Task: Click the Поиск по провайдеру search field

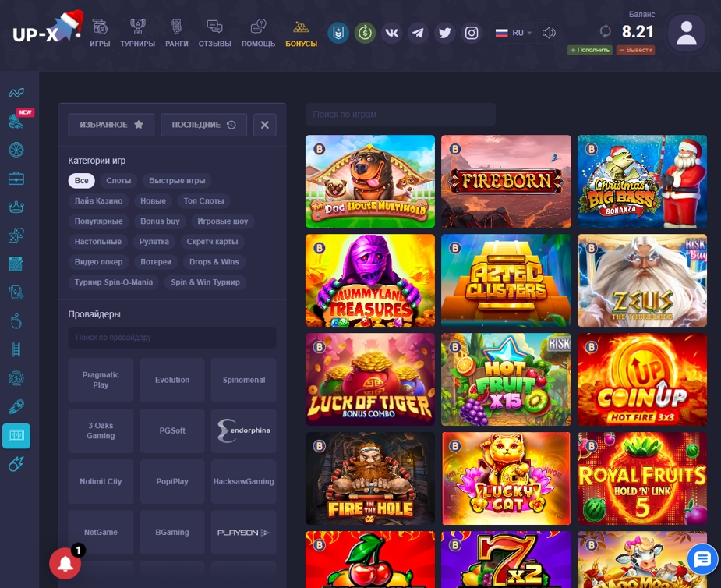Action: coord(172,337)
